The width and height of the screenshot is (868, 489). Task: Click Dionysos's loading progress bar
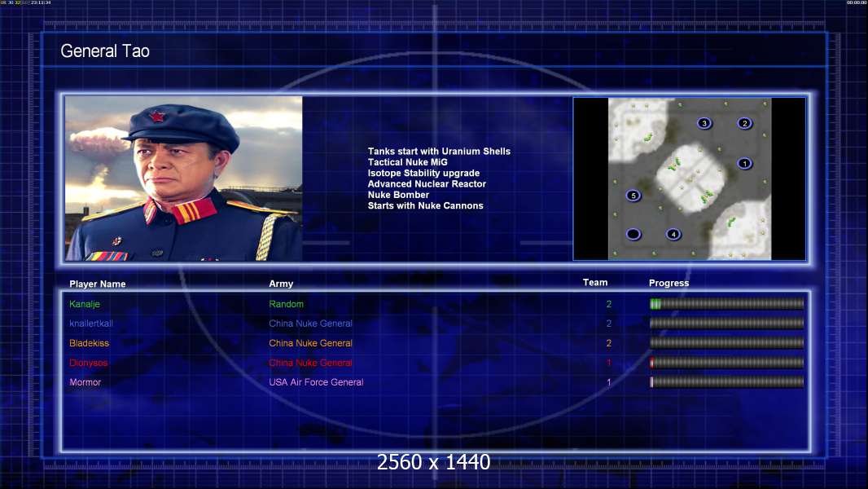click(x=727, y=363)
